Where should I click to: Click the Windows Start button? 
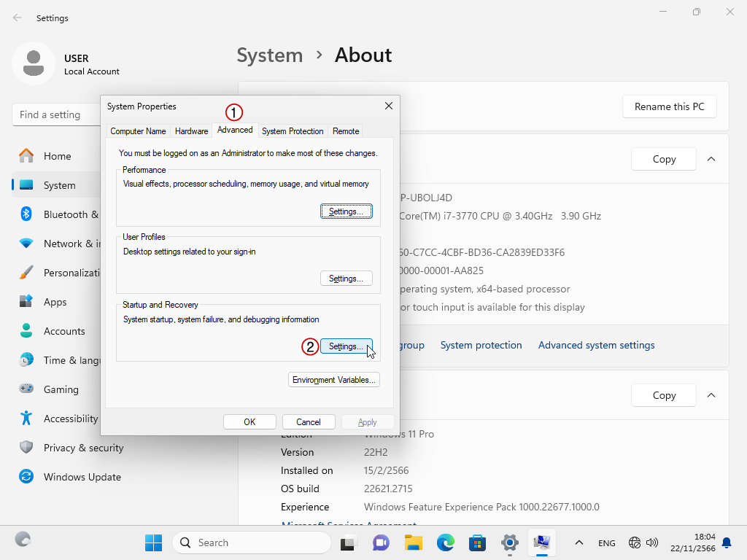point(153,542)
